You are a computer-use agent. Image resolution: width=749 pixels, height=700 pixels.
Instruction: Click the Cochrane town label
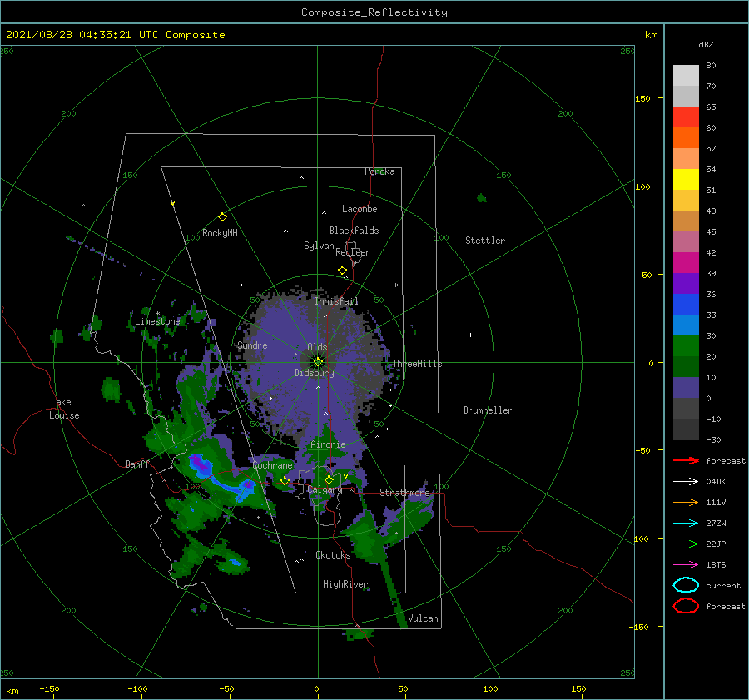[272, 465]
